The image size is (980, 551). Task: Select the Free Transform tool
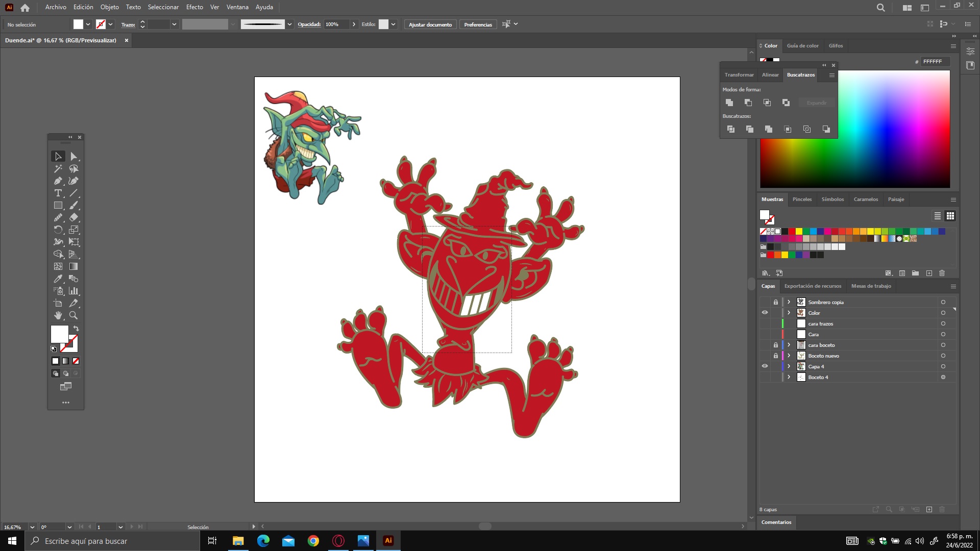coord(74,242)
